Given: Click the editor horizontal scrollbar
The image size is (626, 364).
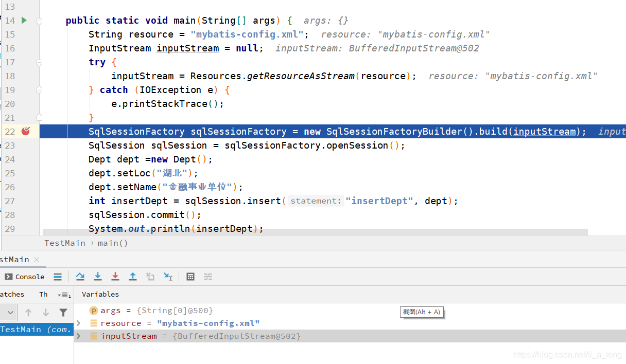Looking at the screenshot, I should 315,232.
